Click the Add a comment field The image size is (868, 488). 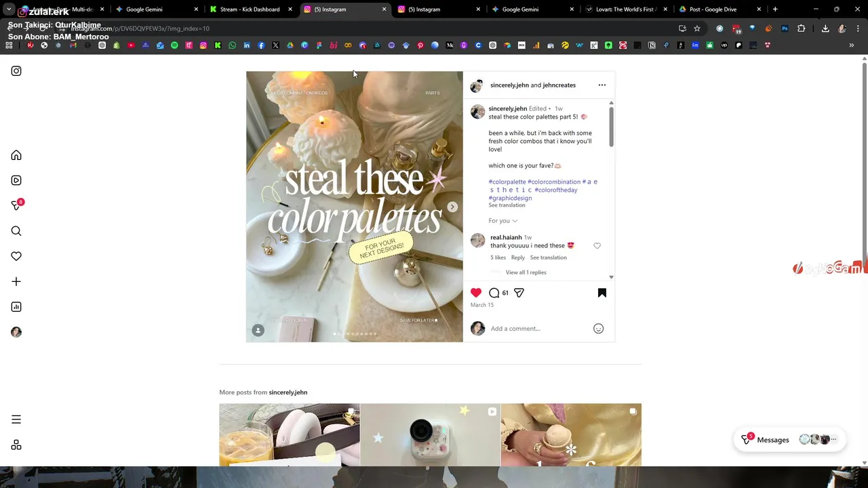539,329
